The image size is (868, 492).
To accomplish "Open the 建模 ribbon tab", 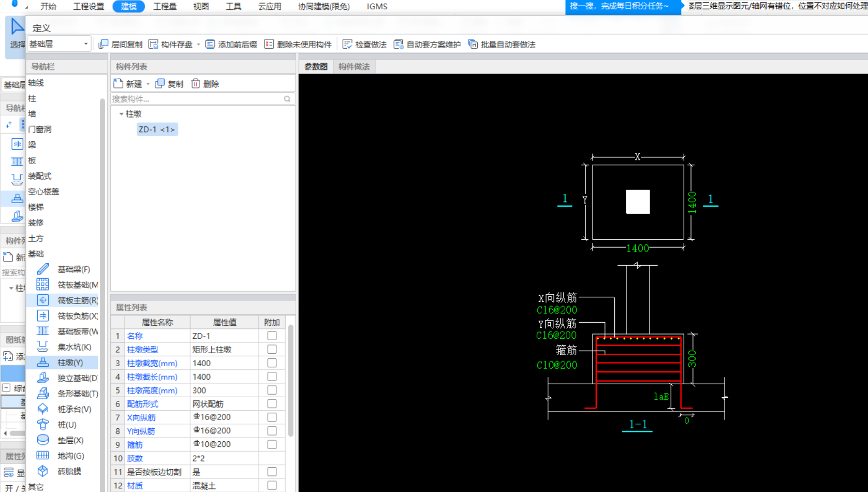I will pos(129,6).
